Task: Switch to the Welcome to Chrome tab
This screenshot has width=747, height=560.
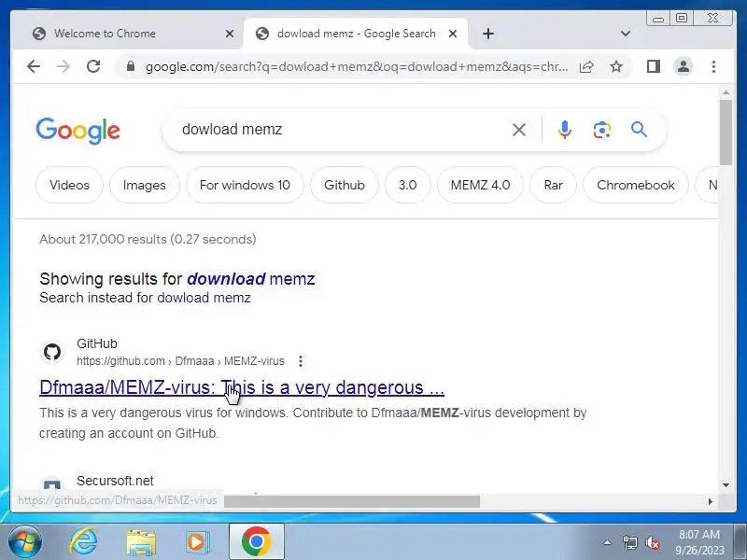Action: coord(129,34)
